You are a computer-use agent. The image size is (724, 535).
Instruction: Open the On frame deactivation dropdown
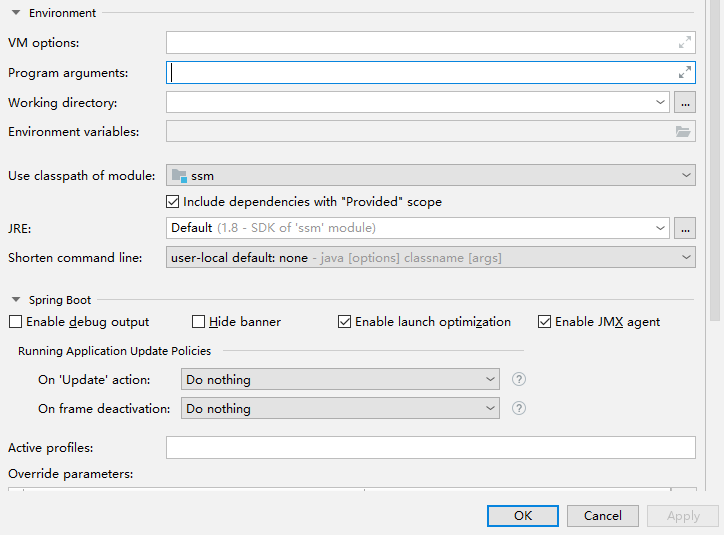[340, 408]
